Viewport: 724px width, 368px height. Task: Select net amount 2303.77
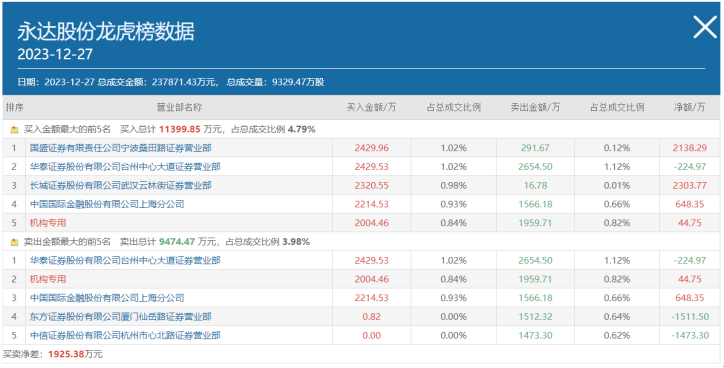coord(689,185)
